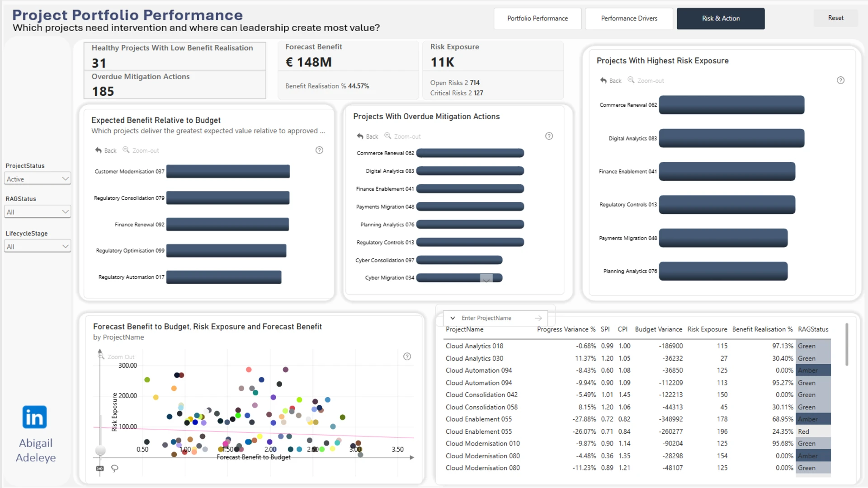868x488 pixels.
Task: Click Zoom Out icon on scatter chart
Action: [x=101, y=356]
